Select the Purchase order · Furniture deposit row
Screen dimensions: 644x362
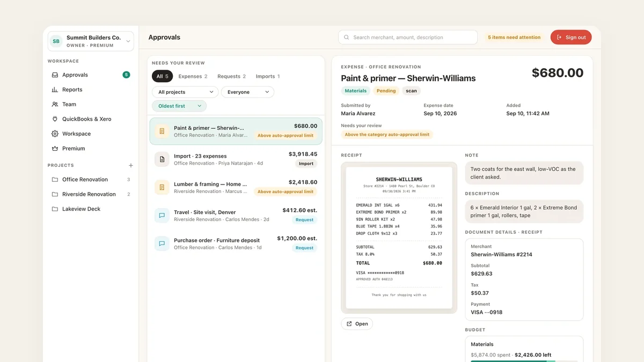[236, 243]
